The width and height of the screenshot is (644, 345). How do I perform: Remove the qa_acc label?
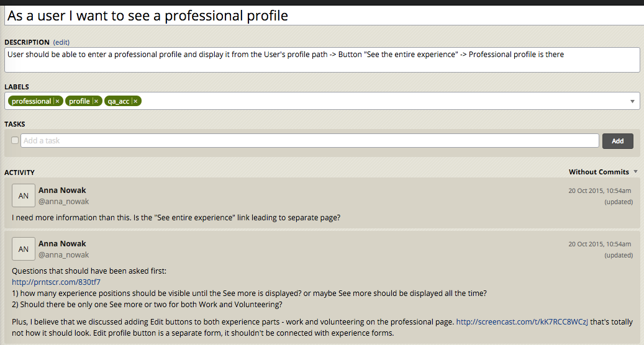tap(135, 101)
